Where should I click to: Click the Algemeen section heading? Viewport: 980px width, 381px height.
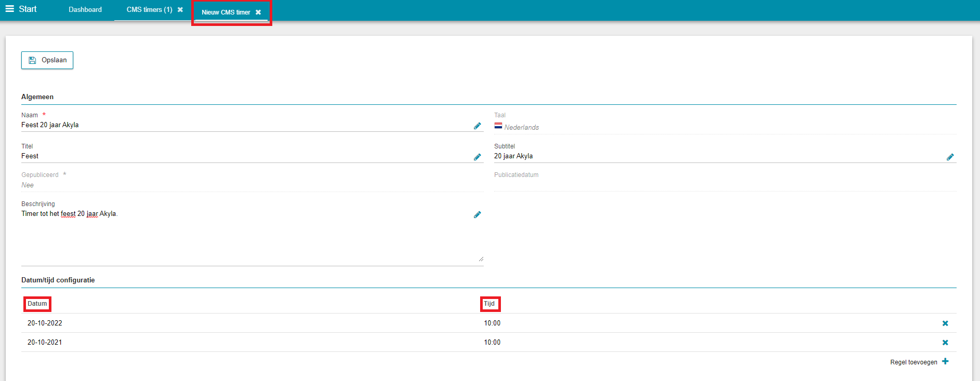pos(37,97)
